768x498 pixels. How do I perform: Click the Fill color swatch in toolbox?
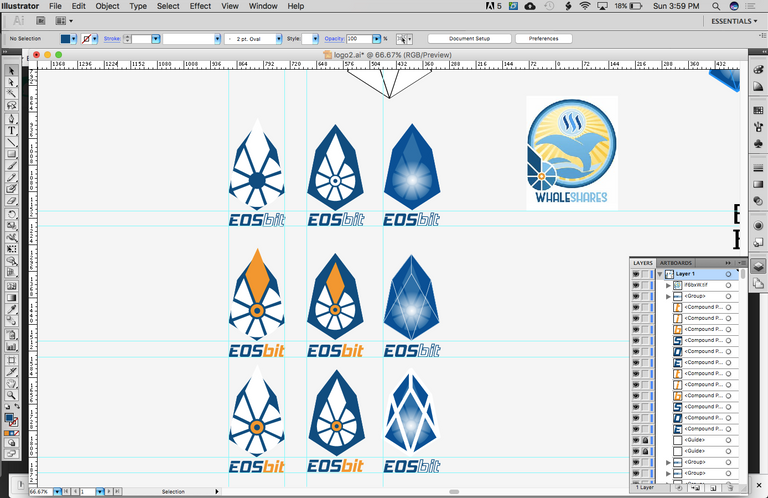tap(9, 418)
